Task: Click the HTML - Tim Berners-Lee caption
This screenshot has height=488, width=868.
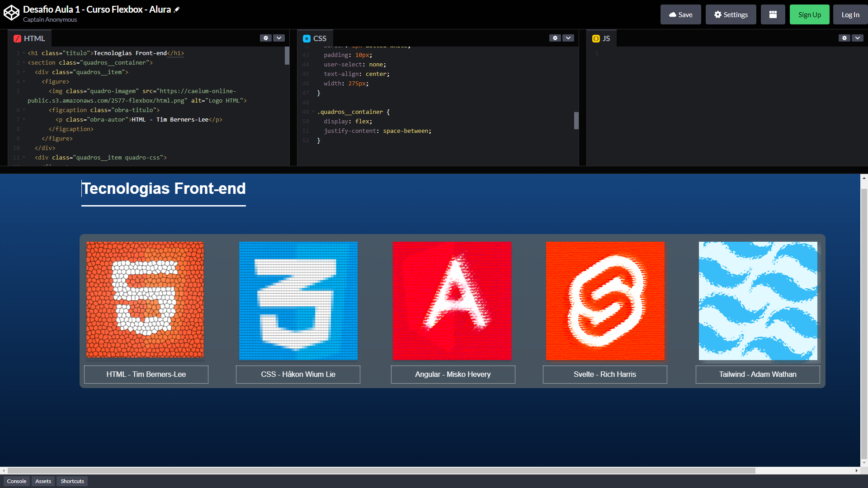Action: coord(146,375)
